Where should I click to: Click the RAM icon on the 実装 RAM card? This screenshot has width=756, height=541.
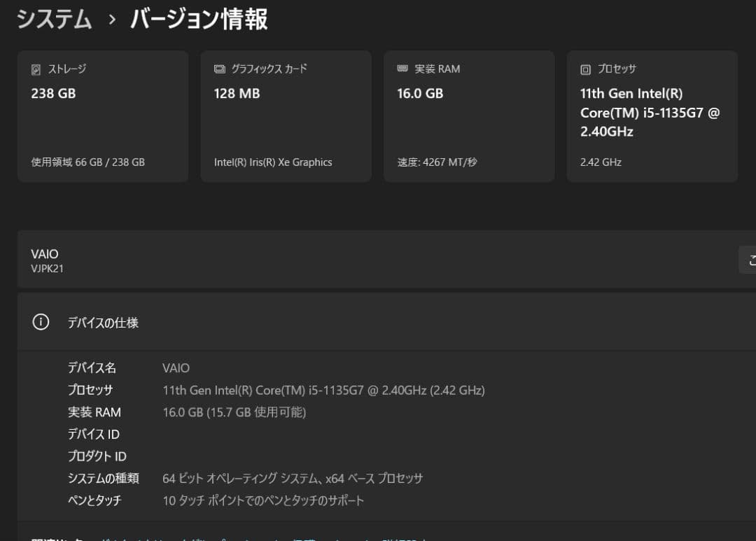click(x=401, y=69)
